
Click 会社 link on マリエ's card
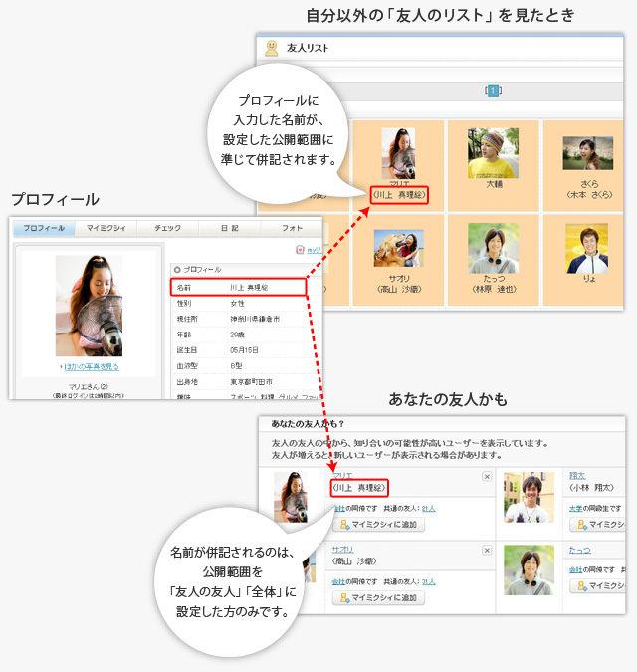click(338, 509)
